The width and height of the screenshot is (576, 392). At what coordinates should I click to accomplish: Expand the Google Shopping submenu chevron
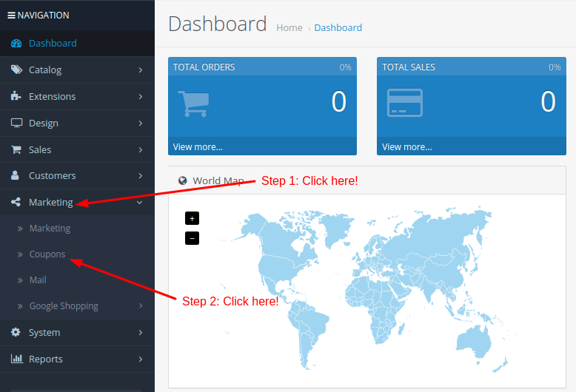(x=141, y=305)
